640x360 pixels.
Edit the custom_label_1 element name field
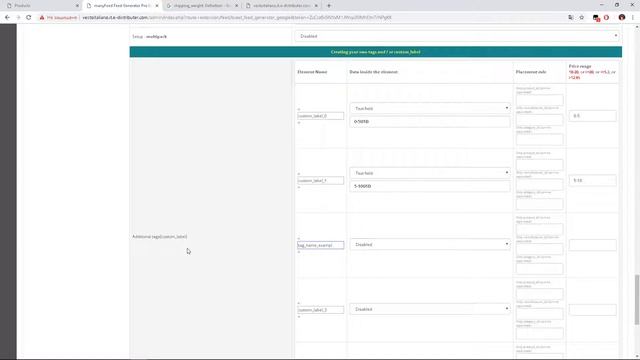(320, 180)
